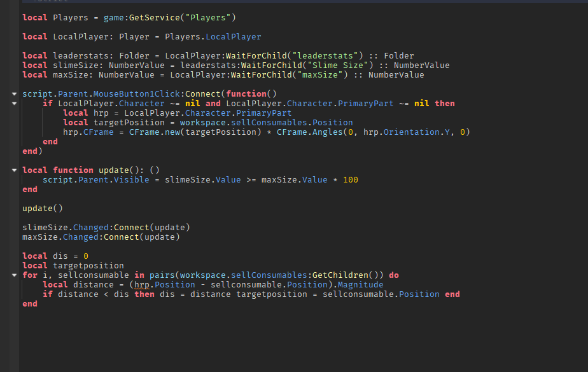
Task: Click the function keyword inside Connect(
Action: click(246, 93)
